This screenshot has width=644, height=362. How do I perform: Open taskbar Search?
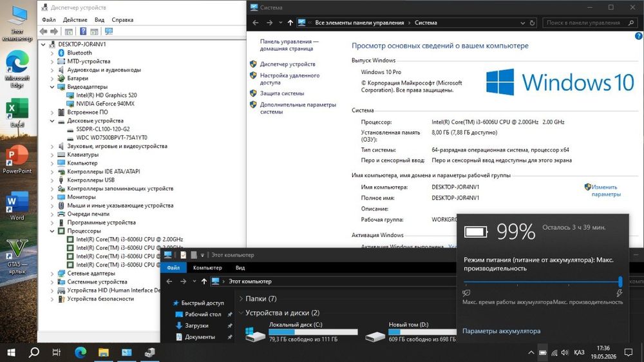(x=34, y=352)
